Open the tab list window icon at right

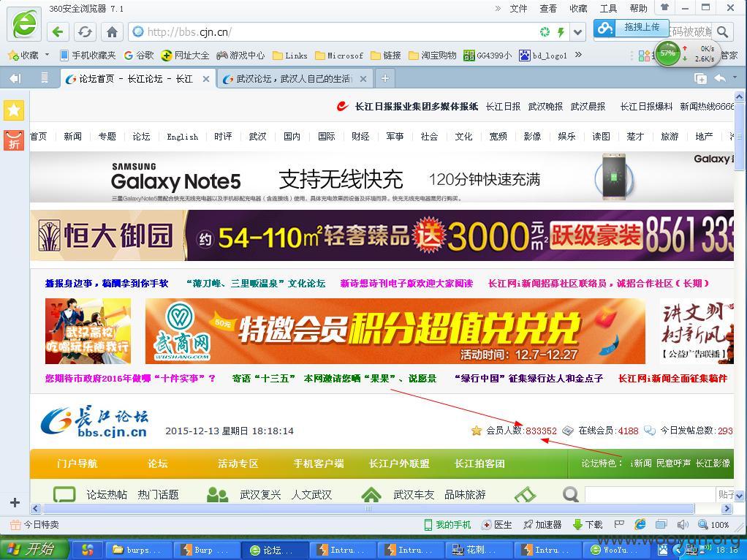[x=700, y=79]
